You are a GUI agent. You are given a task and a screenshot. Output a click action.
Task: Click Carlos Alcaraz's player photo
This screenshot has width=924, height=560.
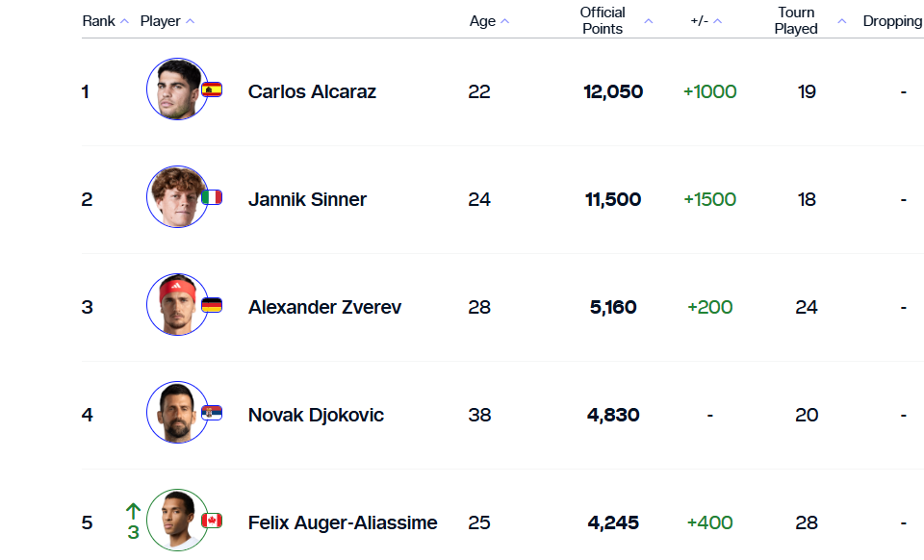177,89
